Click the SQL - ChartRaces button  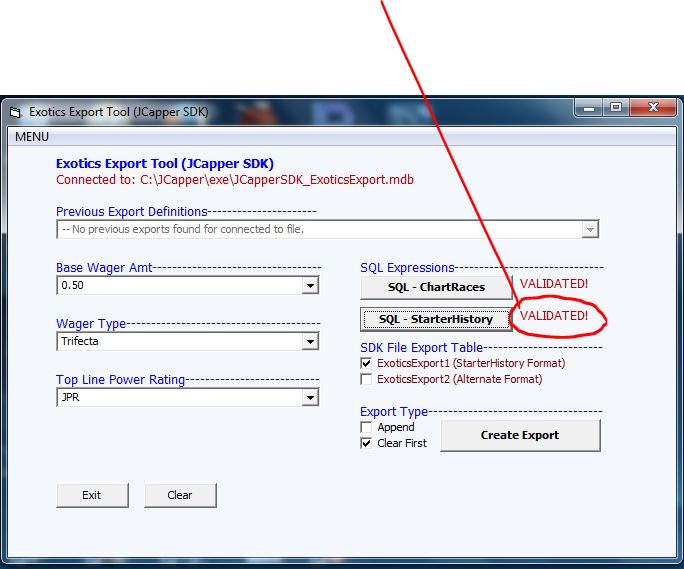(436, 287)
